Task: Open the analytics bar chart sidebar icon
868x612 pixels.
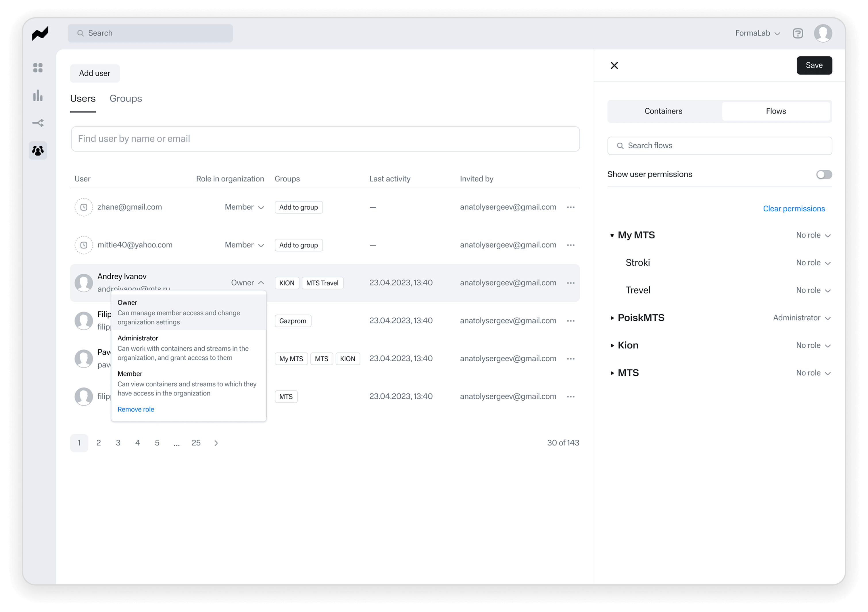Action: click(38, 95)
